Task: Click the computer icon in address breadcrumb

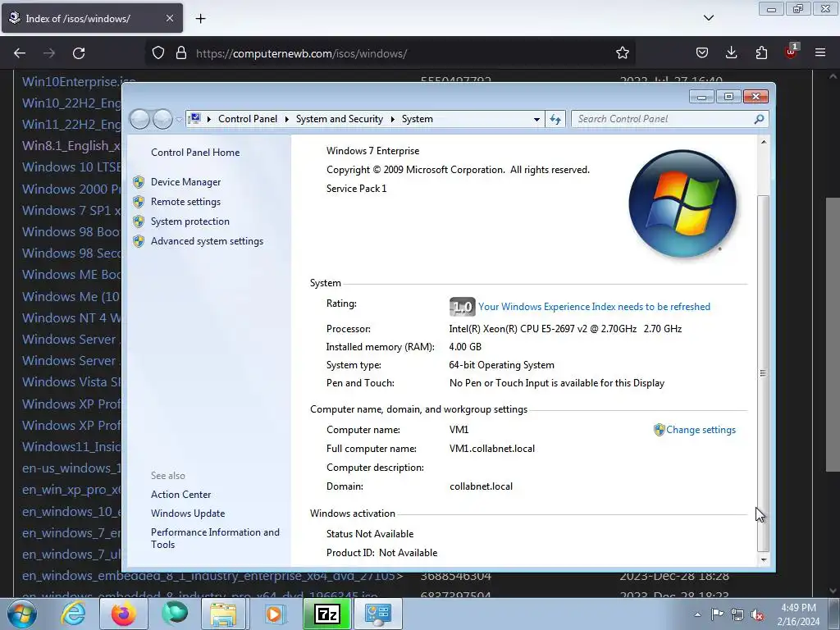Action: click(x=195, y=118)
